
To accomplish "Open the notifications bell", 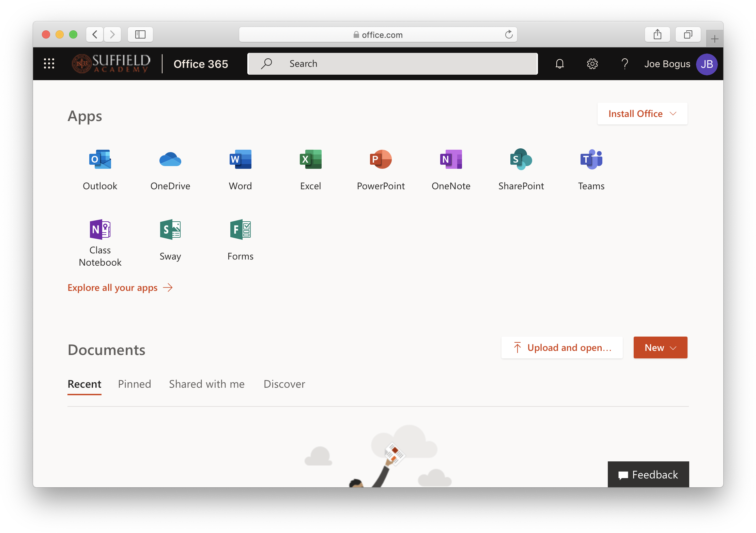I will tap(559, 64).
